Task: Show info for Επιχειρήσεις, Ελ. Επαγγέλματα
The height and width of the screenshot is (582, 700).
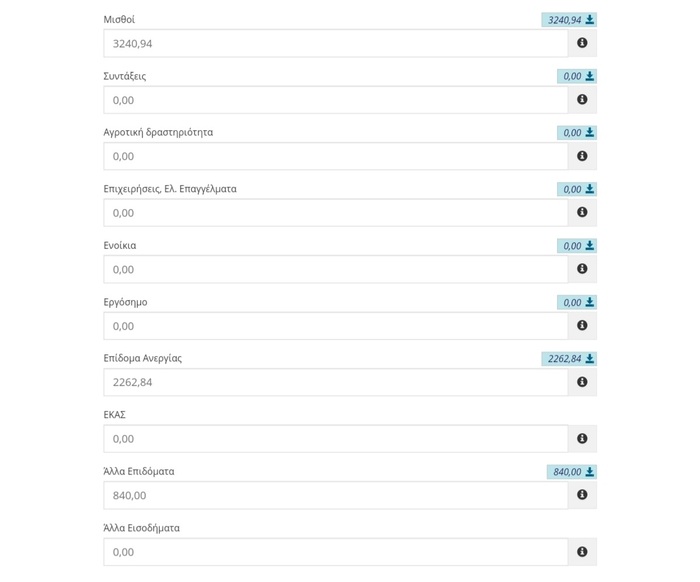Action: tap(582, 213)
